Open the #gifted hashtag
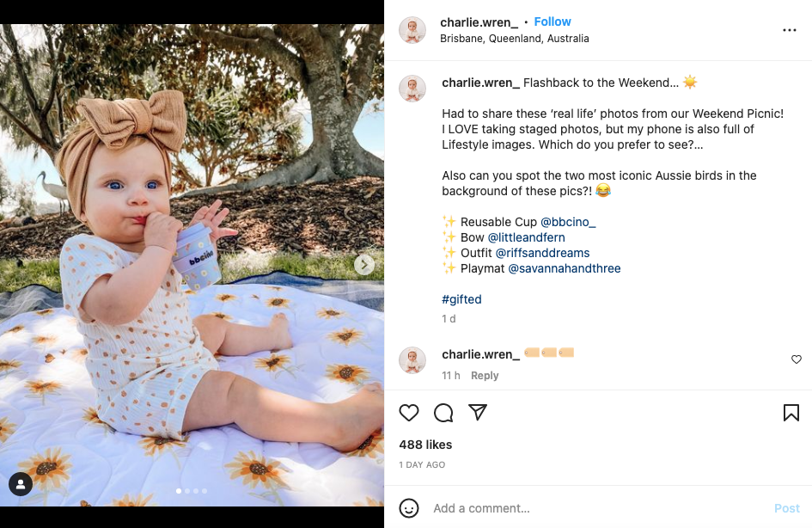Image resolution: width=812 pixels, height=528 pixels. [x=461, y=299]
